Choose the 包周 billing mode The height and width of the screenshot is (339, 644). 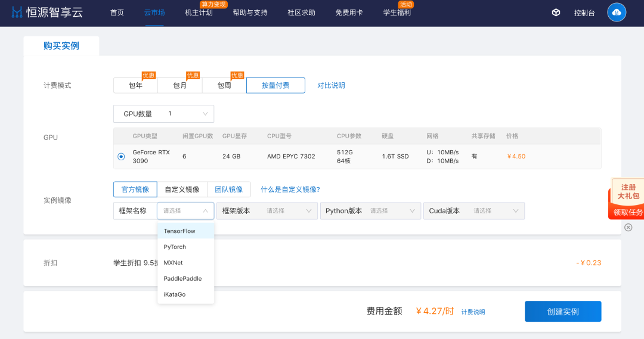click(x=224, y=85)
